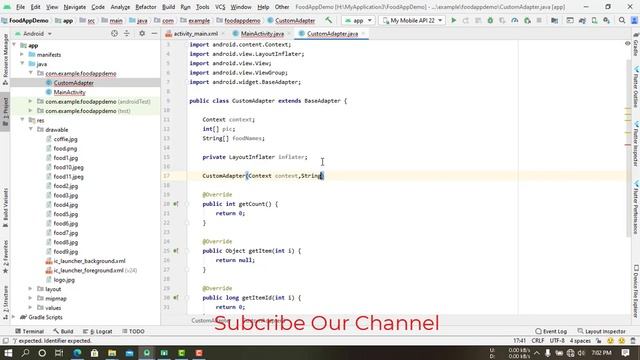Click the Apply Changes icon in toolbar
Viewport: 640px width, 360px height.
click(x=466, y=20)
